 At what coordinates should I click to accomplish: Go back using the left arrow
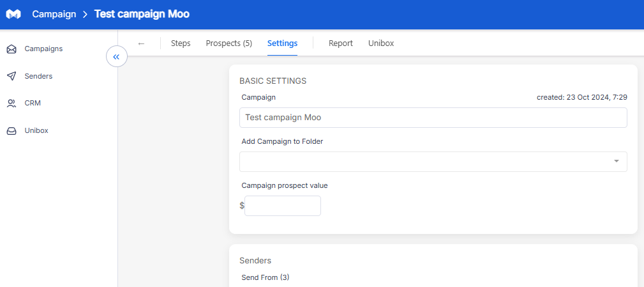(x=141, y=43)
